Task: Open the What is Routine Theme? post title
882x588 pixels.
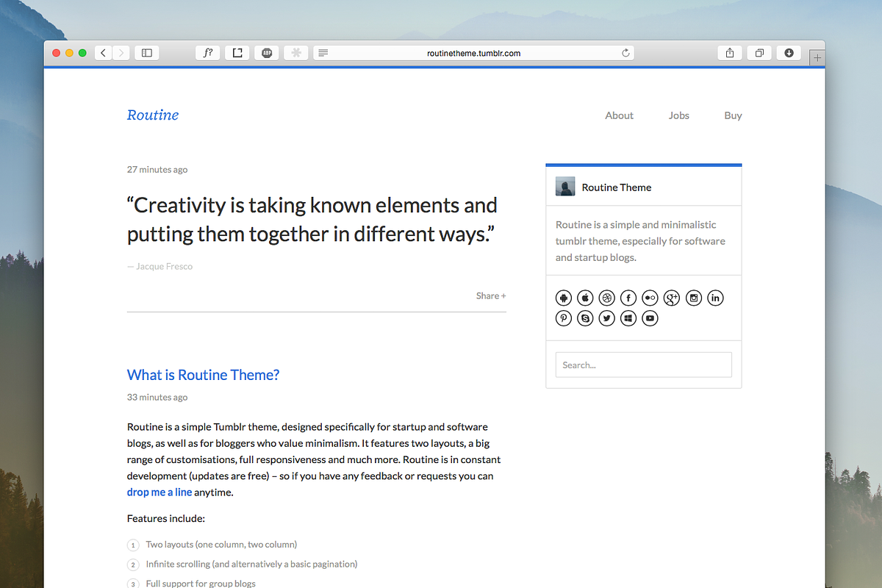Action: click(x=203, y=375)
